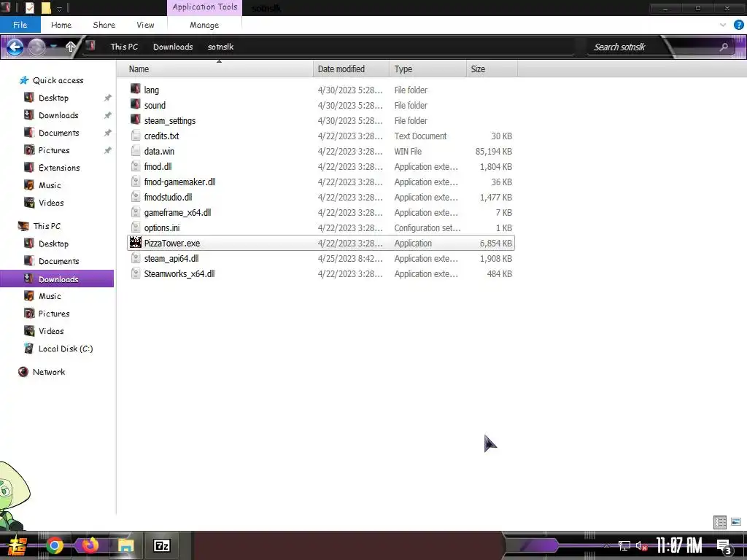Switch to large icons view button

(736, 522)
